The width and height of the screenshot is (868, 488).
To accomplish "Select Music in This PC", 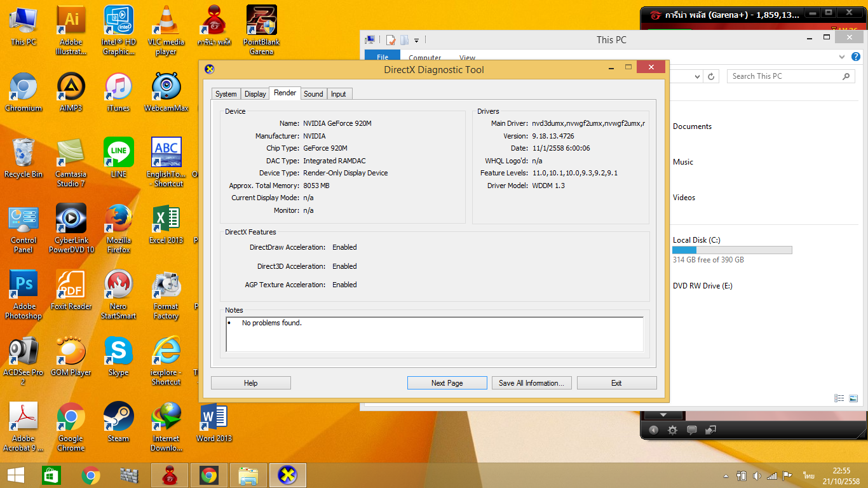I will (683, 162).
